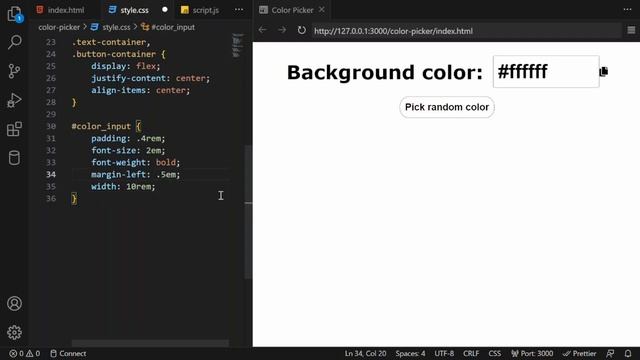
Task: Click the 'font-size: 2em;' code line
Action: tap(128, 150)
